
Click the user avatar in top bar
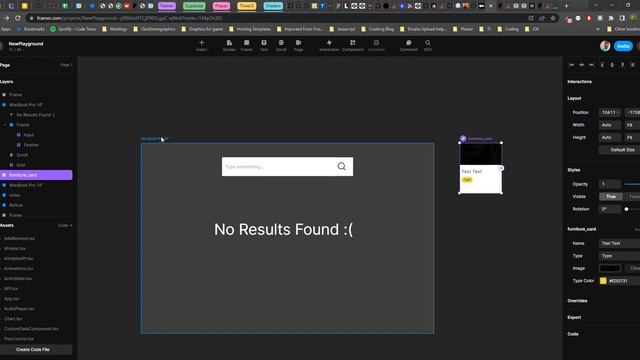[605, 46]
